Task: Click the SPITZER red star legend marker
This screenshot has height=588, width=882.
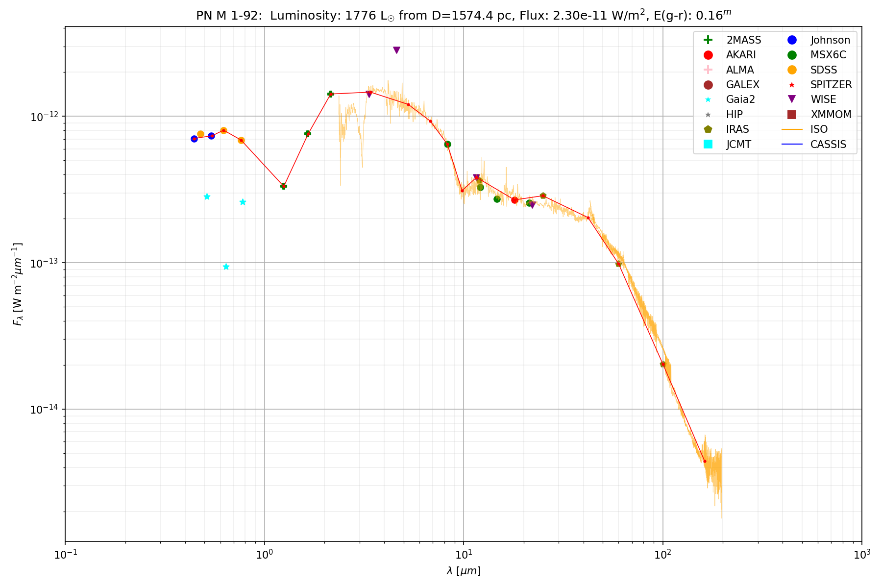Action: [x=792, y=85]
